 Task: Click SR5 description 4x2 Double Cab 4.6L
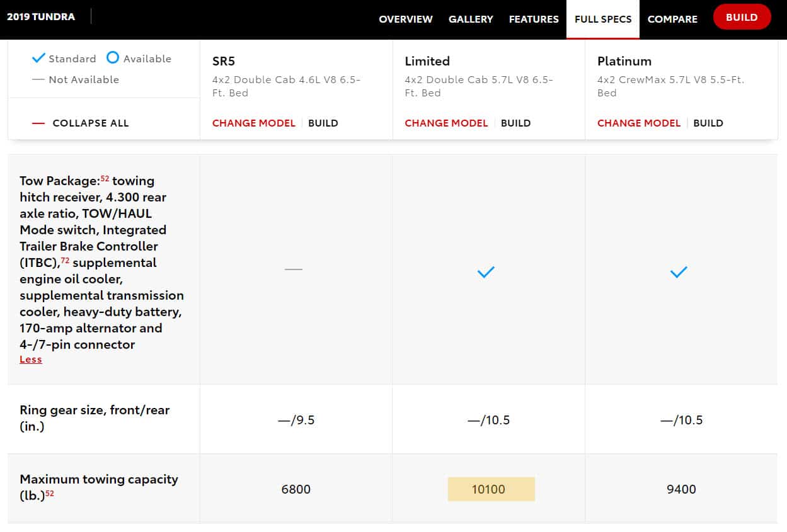tap(287, 86)
